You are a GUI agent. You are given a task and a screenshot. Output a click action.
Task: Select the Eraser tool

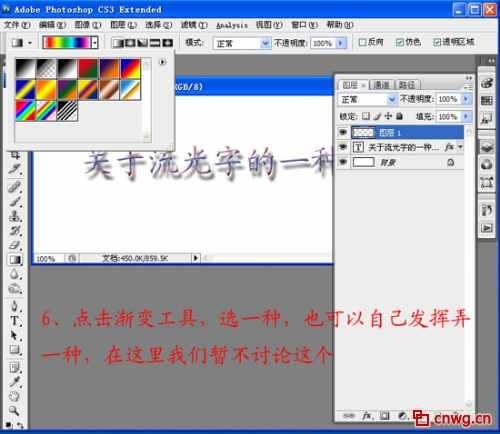click(15, 245)
